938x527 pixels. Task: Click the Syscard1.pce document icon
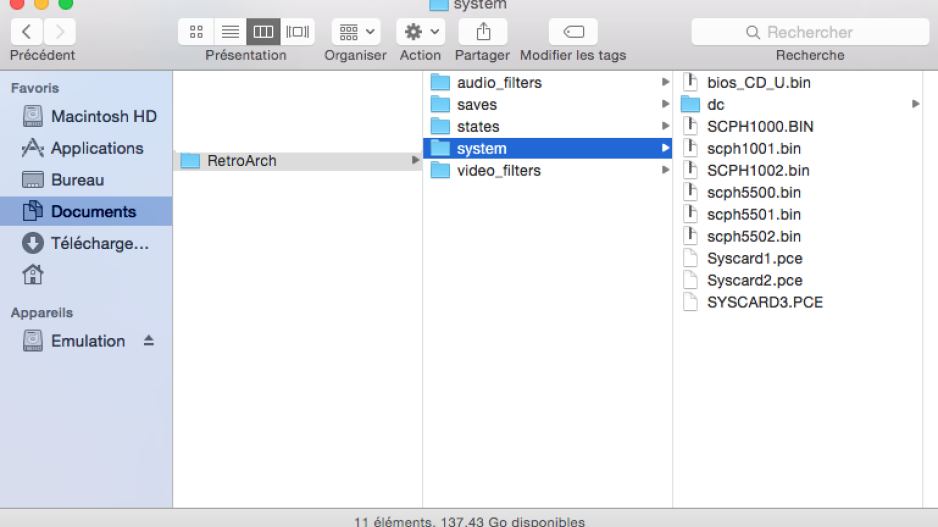690,258
